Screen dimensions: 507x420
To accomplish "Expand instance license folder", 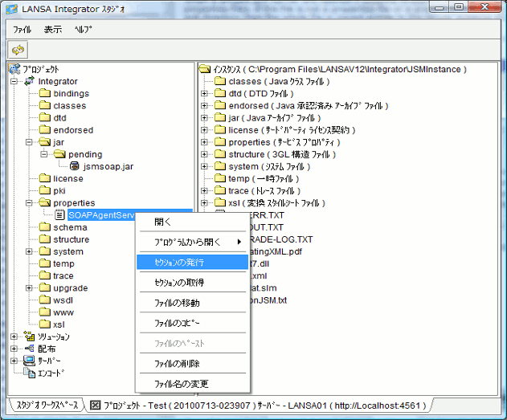I will [x=204, y=130].
